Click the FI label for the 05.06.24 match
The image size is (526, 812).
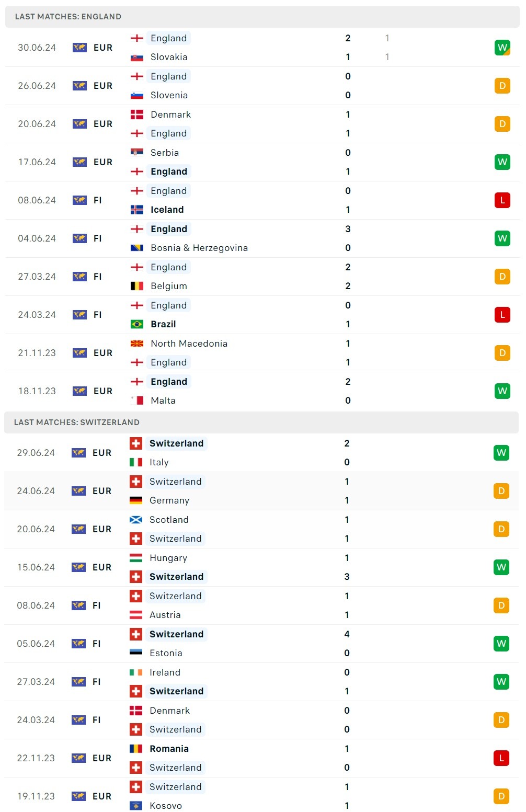(x=97, y=644)
